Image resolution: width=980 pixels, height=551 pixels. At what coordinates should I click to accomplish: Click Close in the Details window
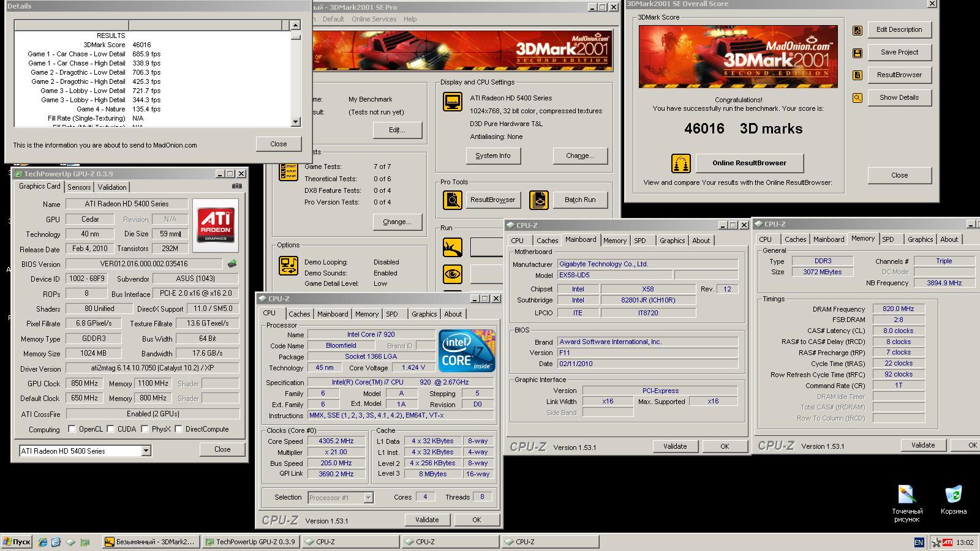[x=279, y=144]
